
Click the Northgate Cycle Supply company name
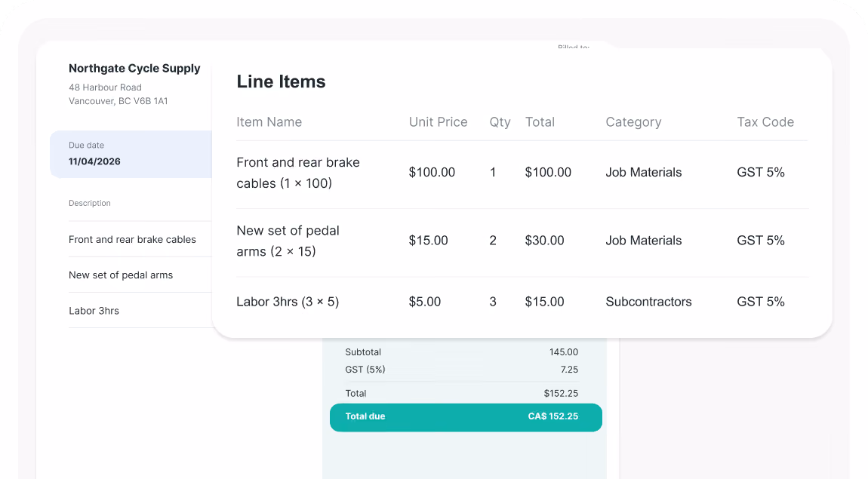pyautogui.click(x=134, y=69)
